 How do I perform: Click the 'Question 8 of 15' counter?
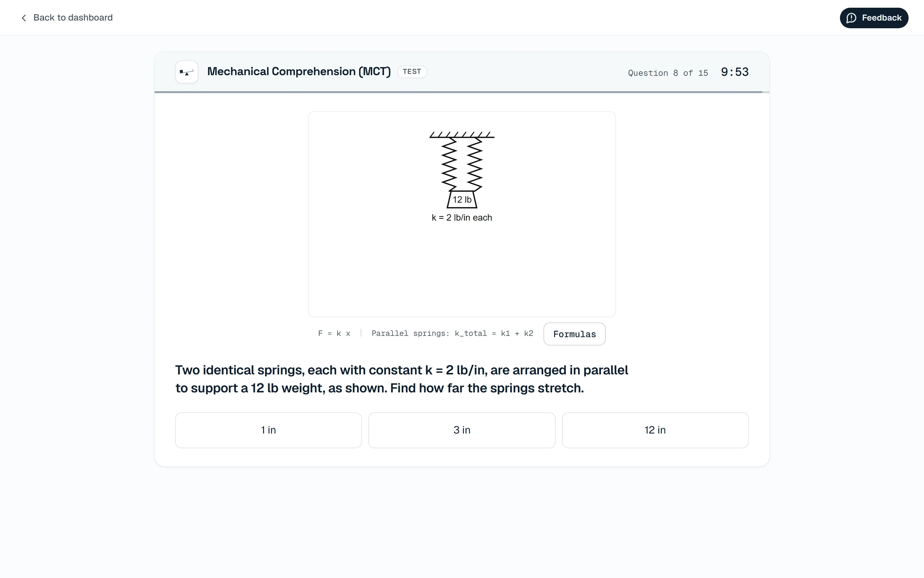668,73
